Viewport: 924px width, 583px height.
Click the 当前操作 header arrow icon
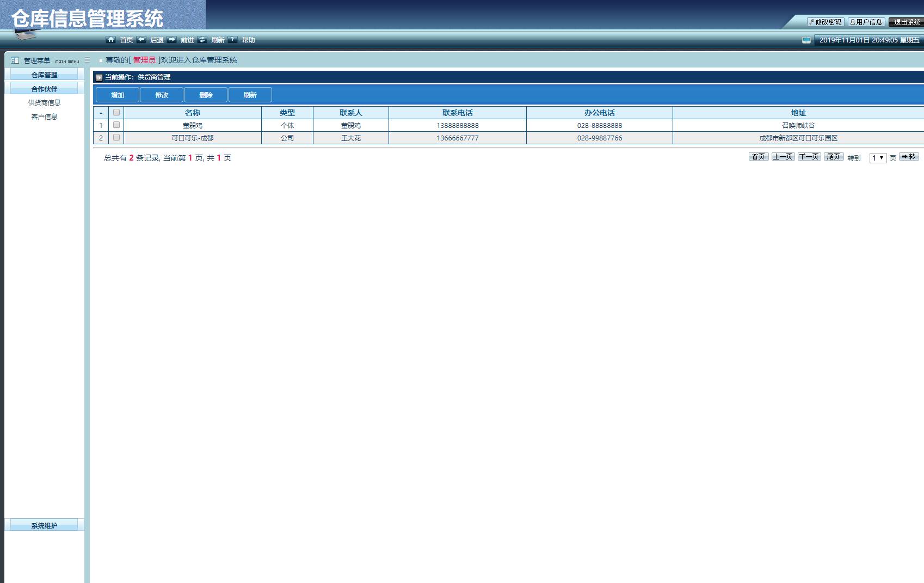[x=99, y=77]
